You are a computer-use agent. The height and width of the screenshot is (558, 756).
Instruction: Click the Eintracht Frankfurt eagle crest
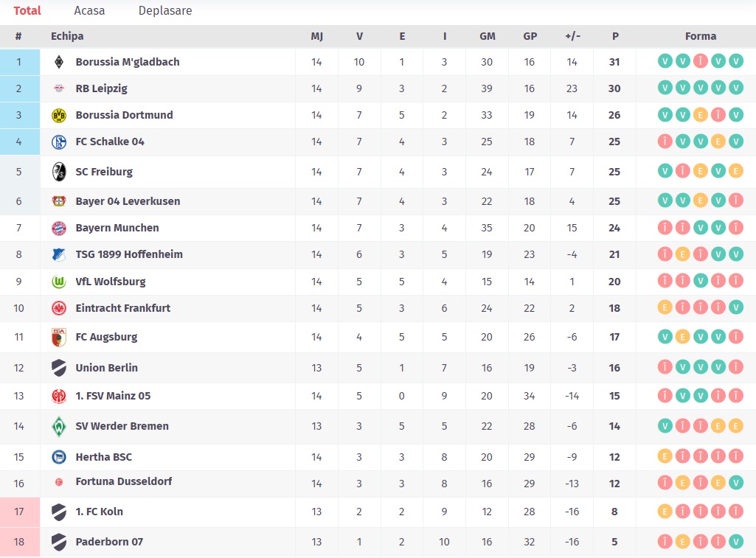point(59,308)
